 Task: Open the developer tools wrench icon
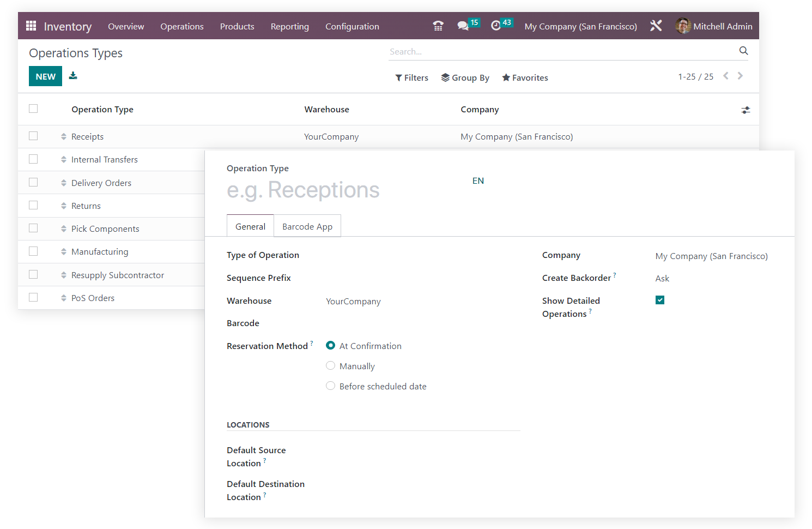[656, 25]
